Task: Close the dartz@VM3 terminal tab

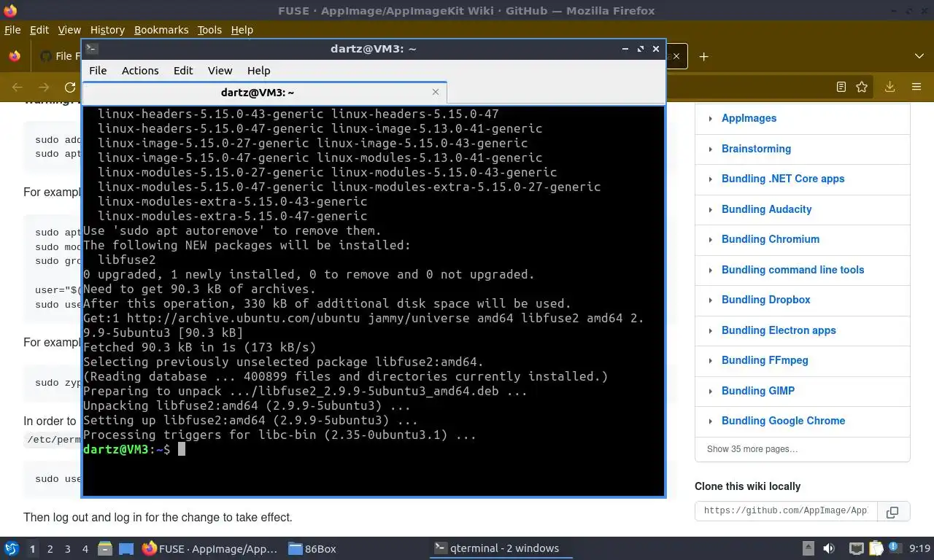Action: click(x=436, y=92)
